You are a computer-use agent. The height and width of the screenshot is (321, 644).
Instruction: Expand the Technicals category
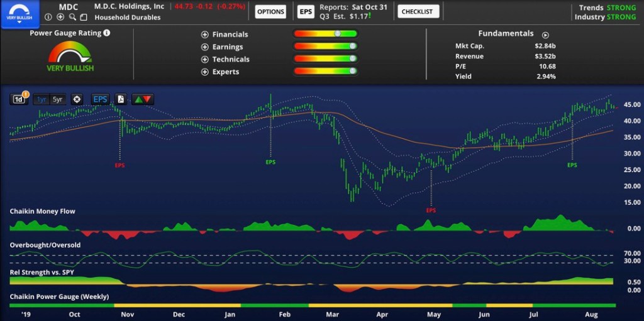(x=205, y=60)
